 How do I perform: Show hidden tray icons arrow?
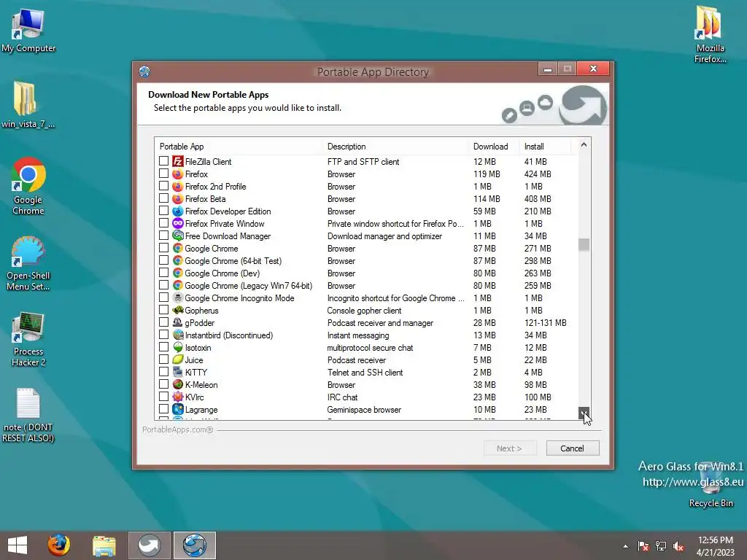(x=625, y=546)
